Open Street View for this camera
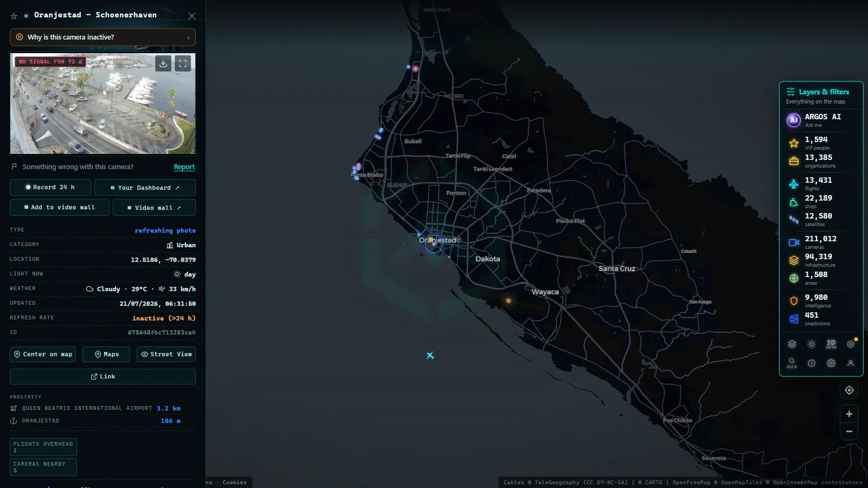868x488 pixels. 166,354
